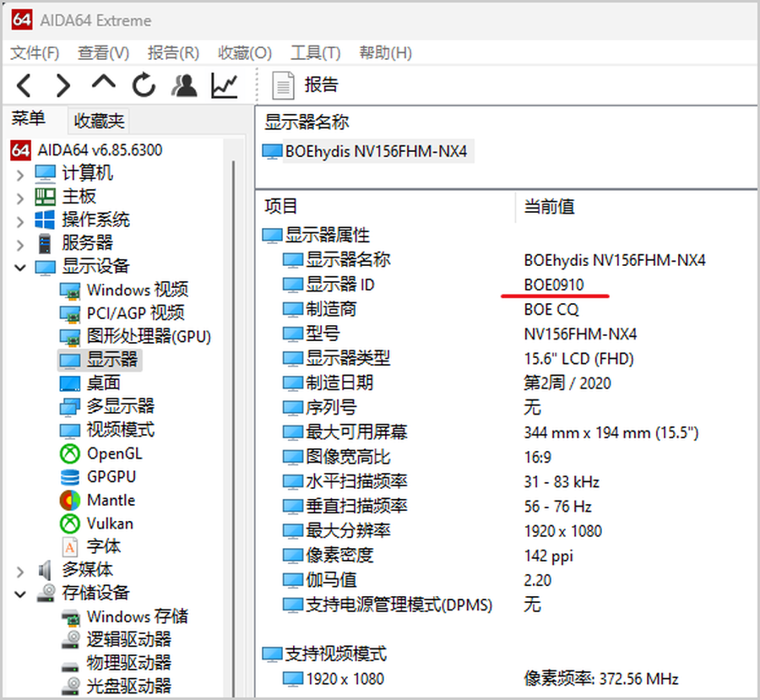Click the 当前值 column header

pyautogui.click(x=549, y=207)
